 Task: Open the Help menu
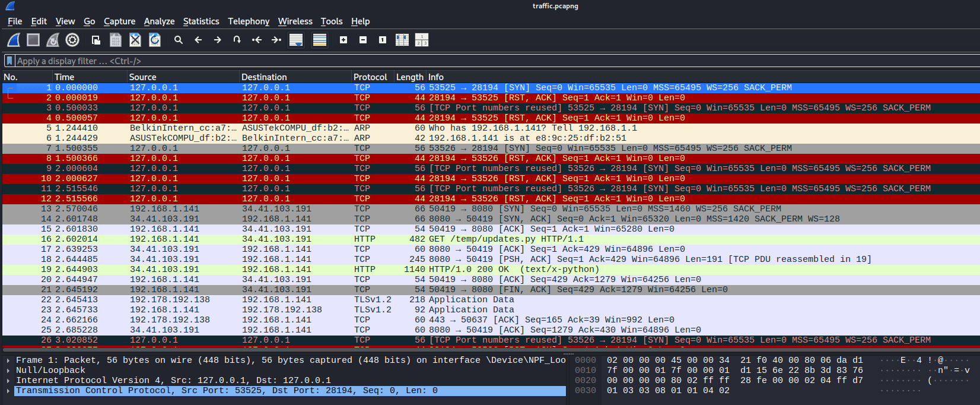tap(361, 21)
